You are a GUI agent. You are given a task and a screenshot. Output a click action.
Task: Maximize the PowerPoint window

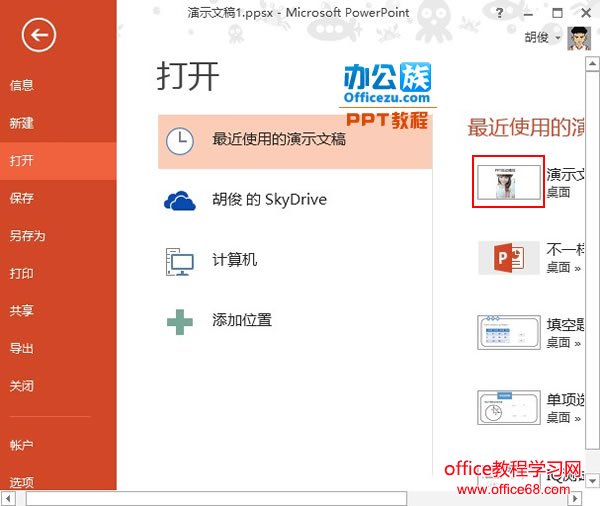558,13
